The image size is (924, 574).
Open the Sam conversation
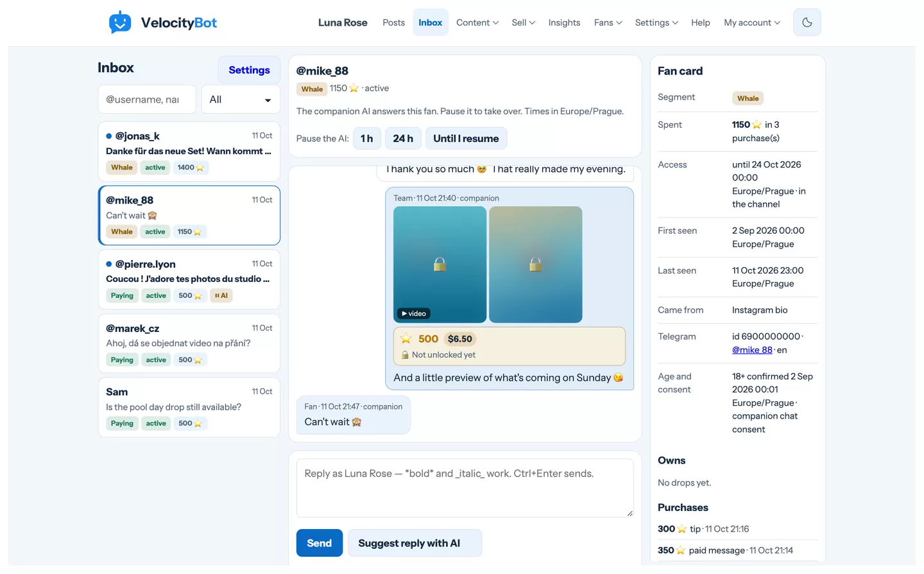189,408
